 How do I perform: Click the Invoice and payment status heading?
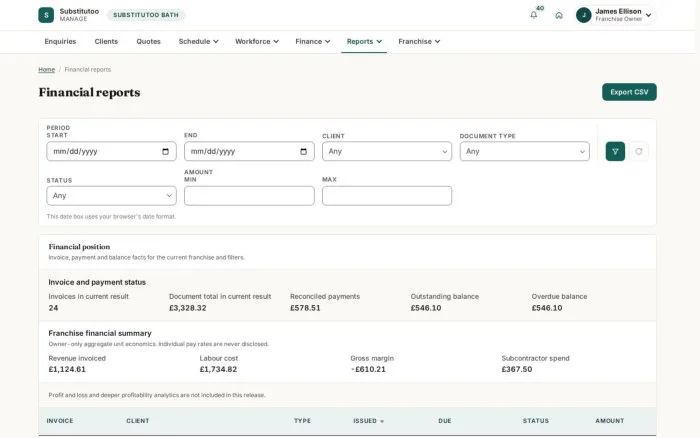[x=97, y=282]
